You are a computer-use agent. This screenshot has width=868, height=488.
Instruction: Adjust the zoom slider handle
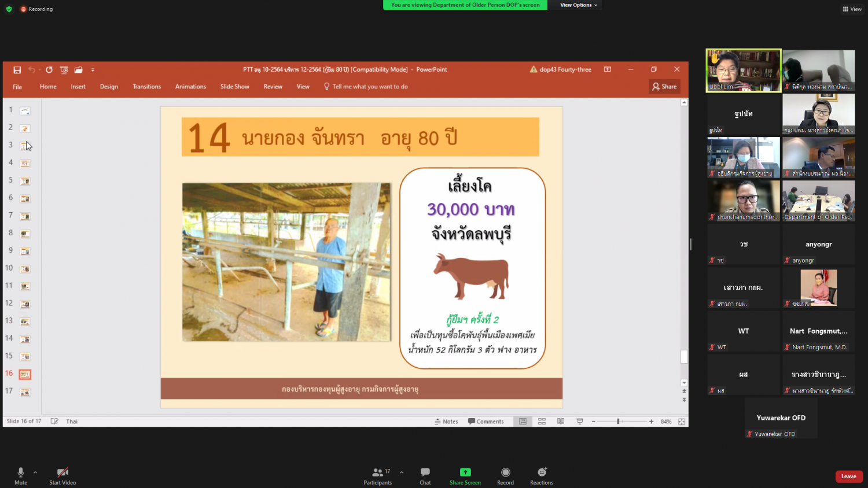pyautogui.click(x=618, y=422)
